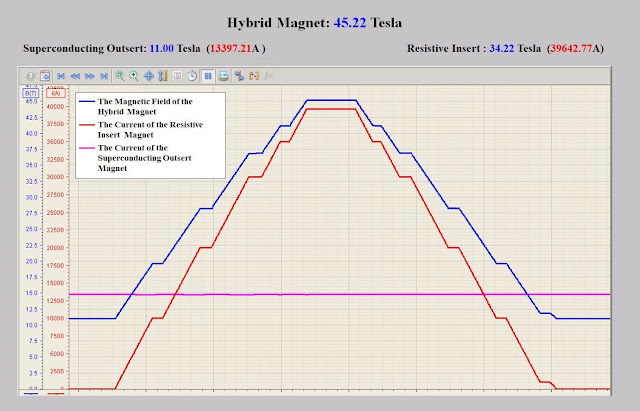Viewport: 640px width, 411px height.
Task: Click the blue Magnetic Field legend entry
Action: click(153, 107)
